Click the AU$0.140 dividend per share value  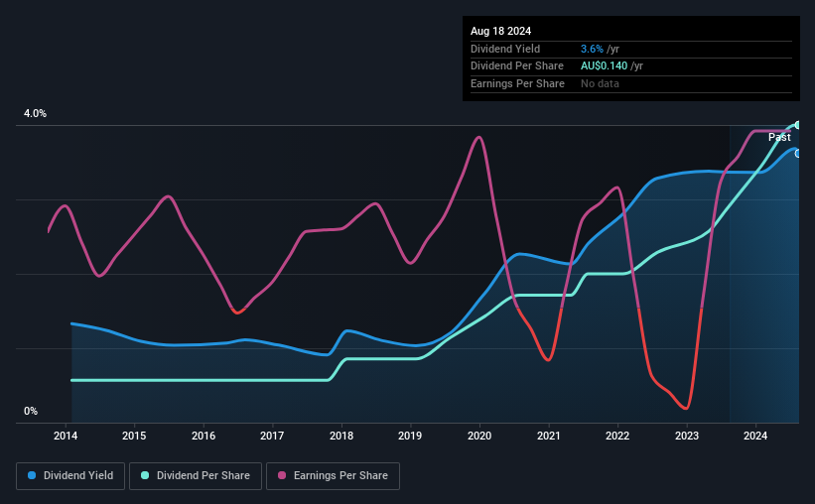[x=604, y=66]
